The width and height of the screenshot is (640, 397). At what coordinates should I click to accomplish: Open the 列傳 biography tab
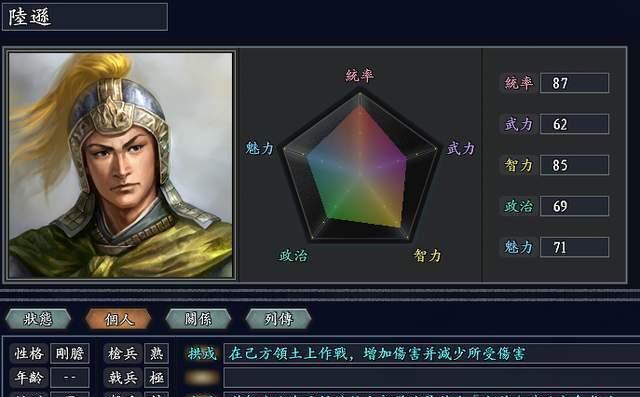tap(278, 319)
